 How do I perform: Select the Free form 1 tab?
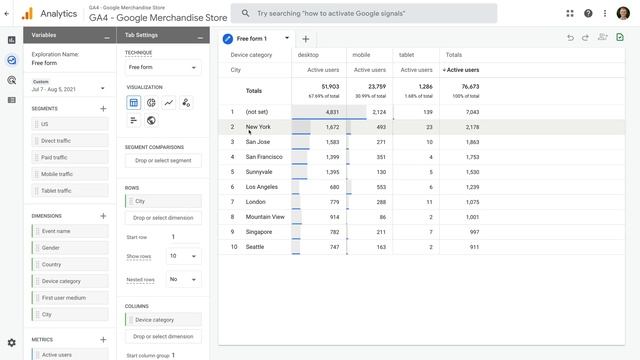pyautogui.click(x=251, y=39)
